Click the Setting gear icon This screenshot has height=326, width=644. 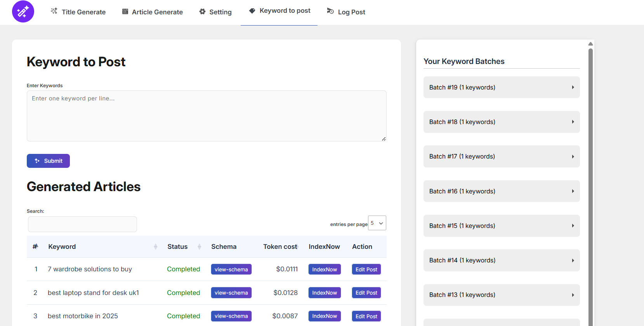point(202,12)
